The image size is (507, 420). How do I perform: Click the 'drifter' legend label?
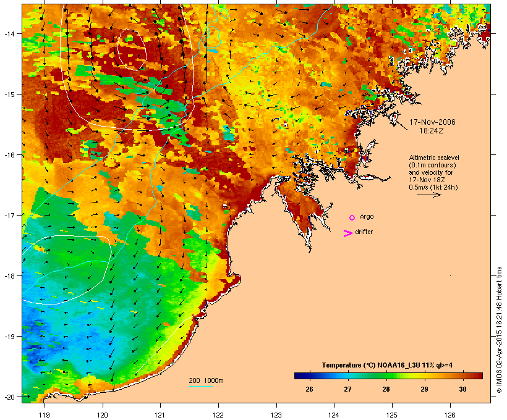(364, 232)
